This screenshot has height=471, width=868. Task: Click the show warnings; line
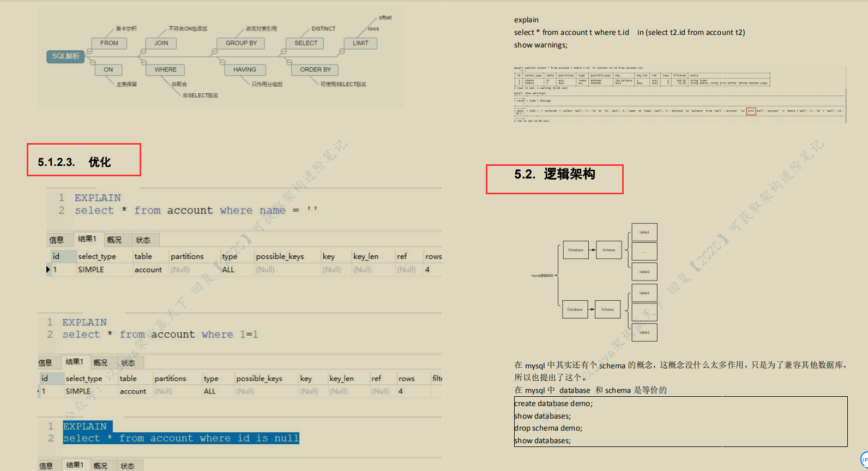click(x=540, y=45)
